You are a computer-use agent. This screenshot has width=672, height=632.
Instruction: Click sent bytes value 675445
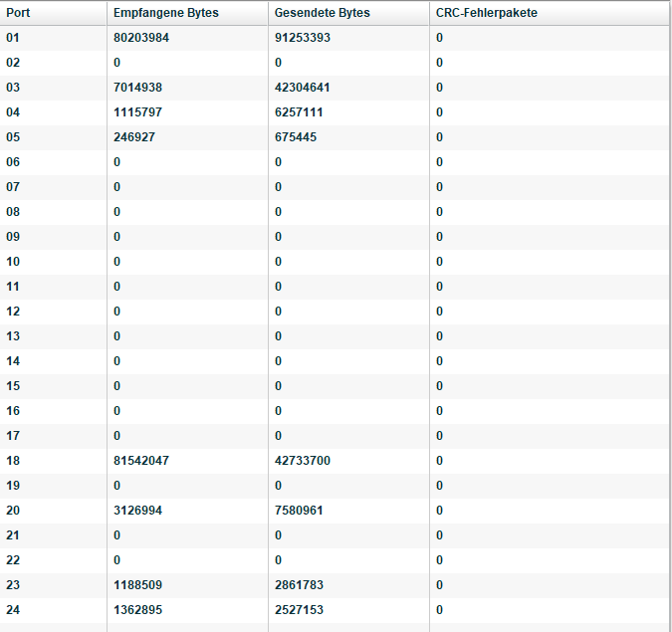(x=296, y=137)
